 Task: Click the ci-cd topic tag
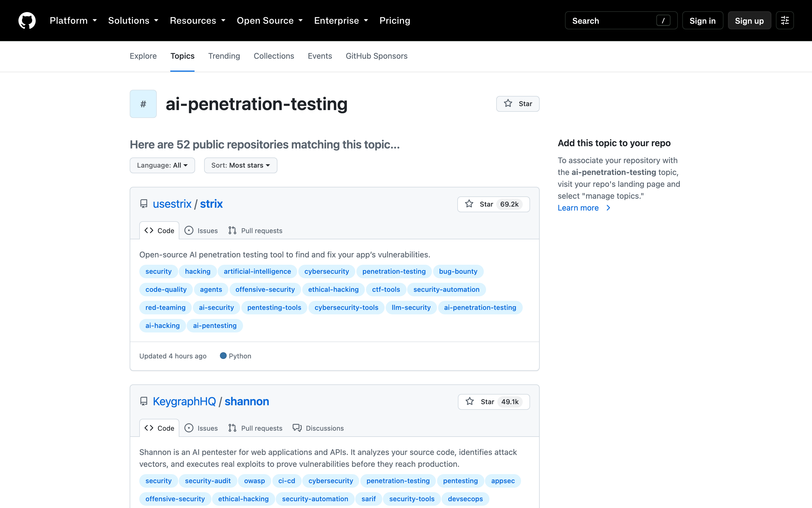[286, 481]
